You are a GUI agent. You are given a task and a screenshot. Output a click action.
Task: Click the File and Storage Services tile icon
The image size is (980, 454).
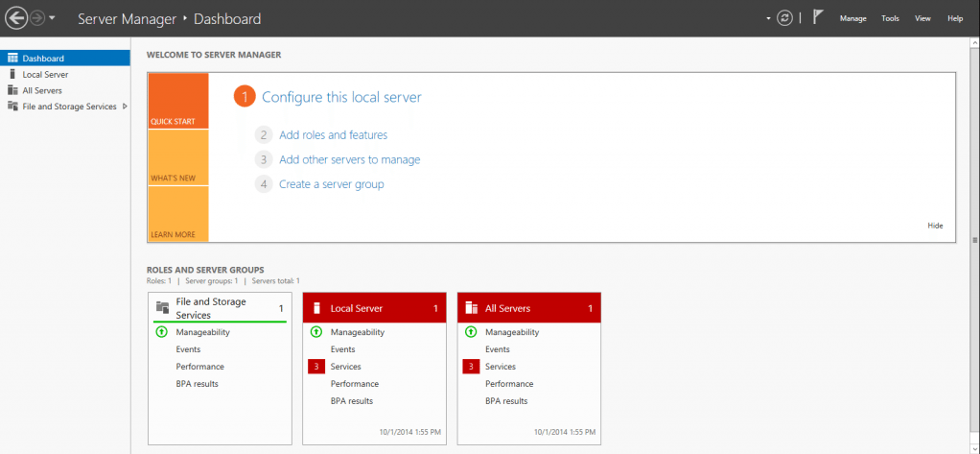pyautogui.click(x=162, y=308)
